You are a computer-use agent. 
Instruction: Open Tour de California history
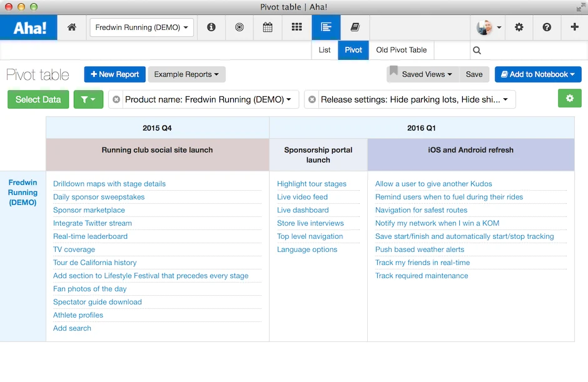94,263
